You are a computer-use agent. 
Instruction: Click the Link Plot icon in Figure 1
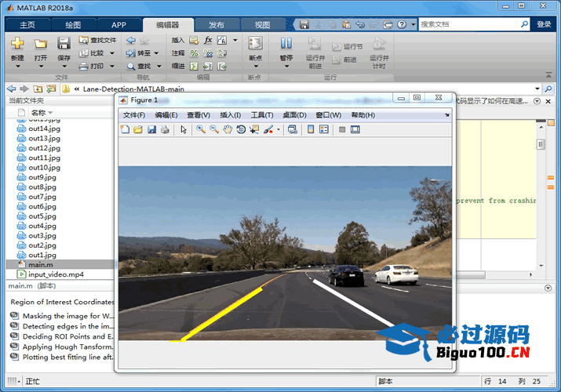293,129
